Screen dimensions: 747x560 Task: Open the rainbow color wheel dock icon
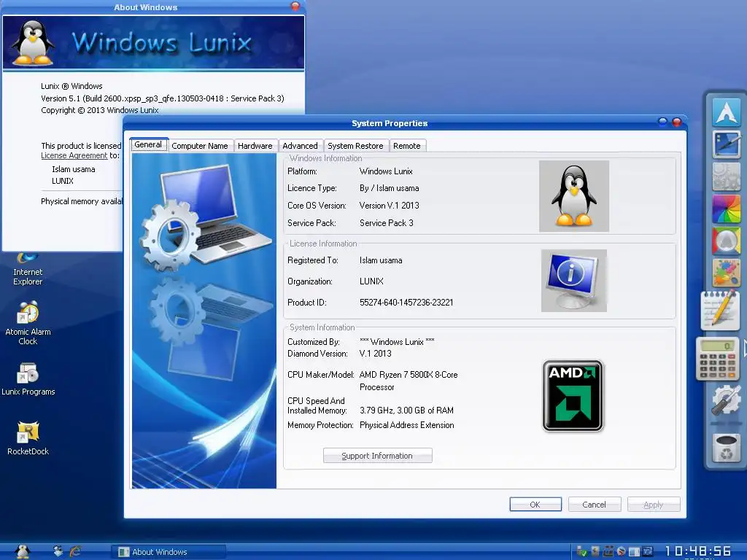tap(726, 208)
